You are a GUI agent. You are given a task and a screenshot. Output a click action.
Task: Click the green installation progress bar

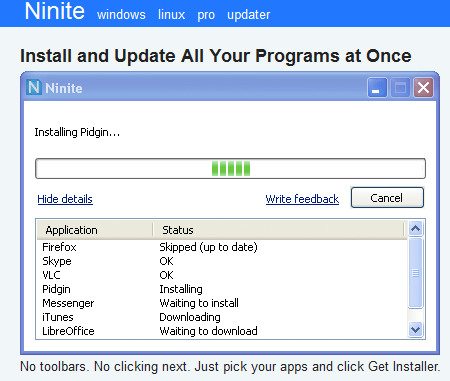tap(230, 168)
